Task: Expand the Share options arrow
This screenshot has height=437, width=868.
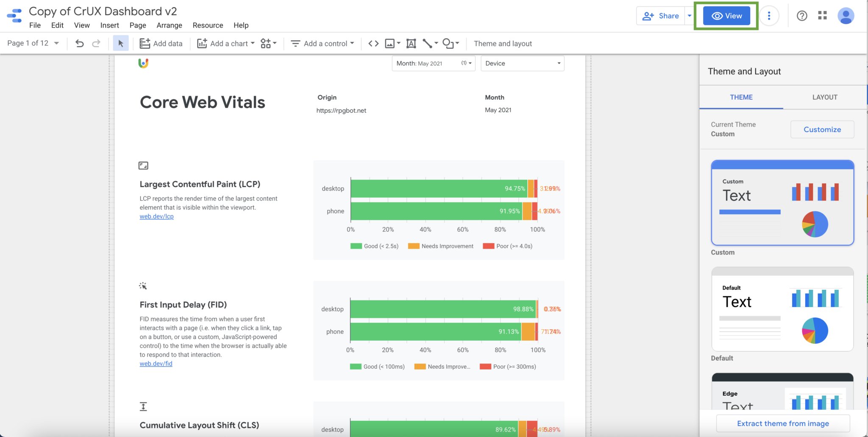Action: coord(689,16)
